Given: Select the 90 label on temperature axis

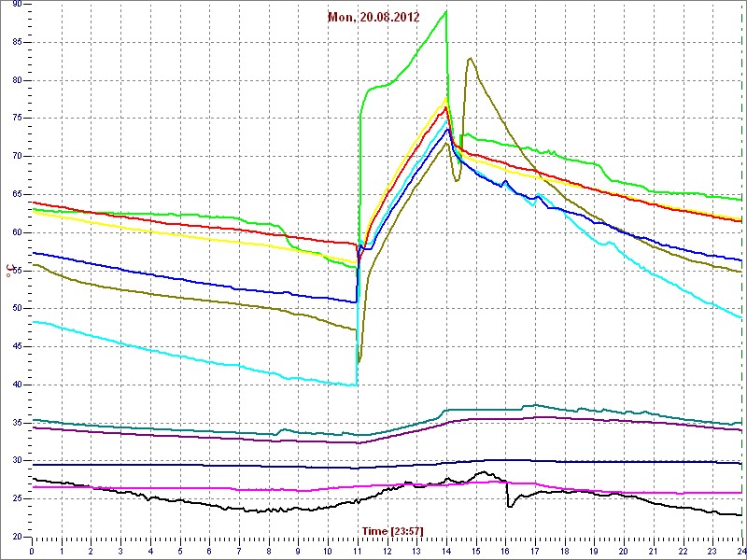Looking at the screenshot, I should pyautogui.click(x=17, y=5).
